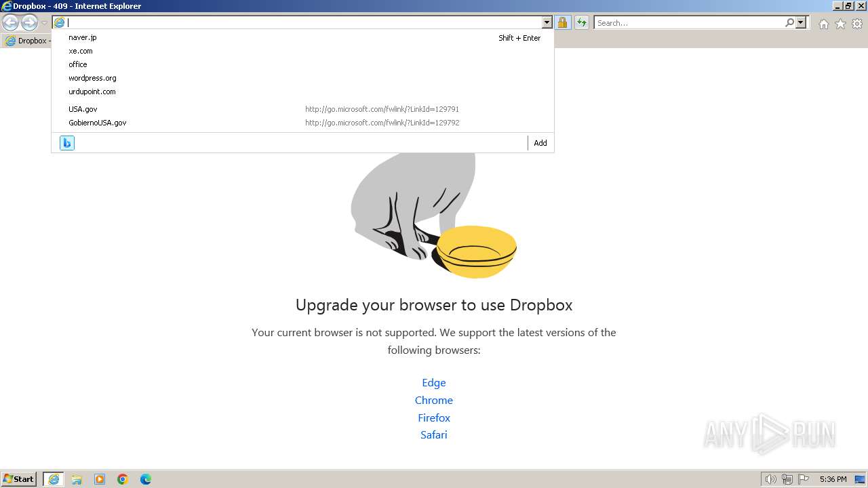Open Action Center flag icon

pos(804,479)
